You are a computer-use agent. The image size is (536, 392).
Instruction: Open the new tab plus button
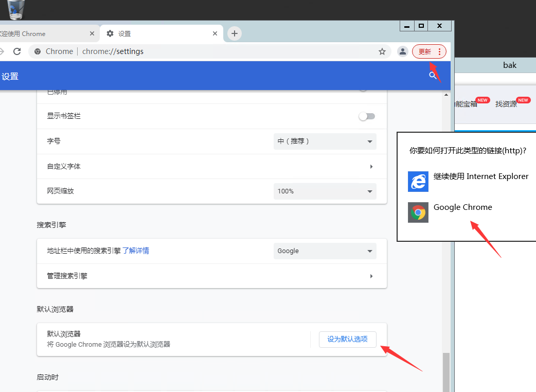pos(235,33)
